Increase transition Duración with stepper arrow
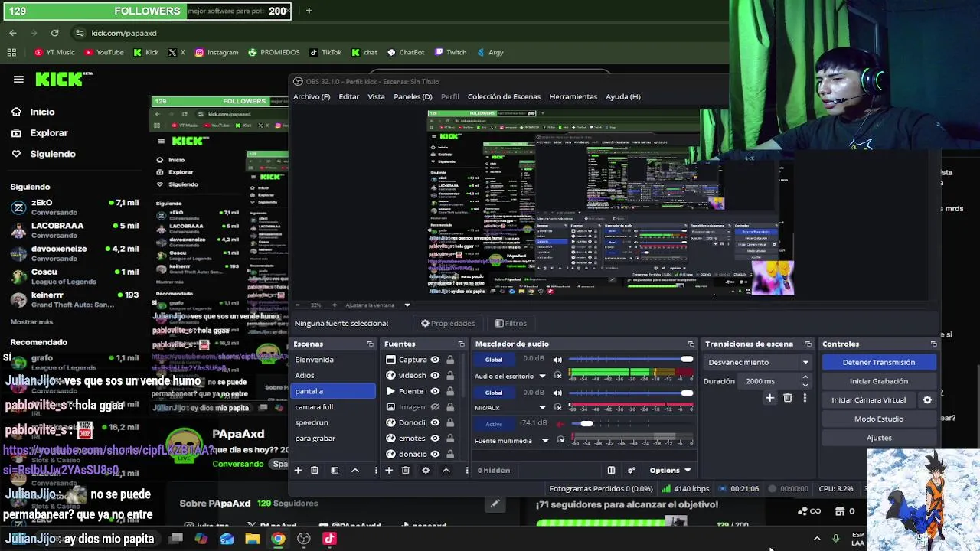Screen dimensions: 980x551 [x=805, y=377]
